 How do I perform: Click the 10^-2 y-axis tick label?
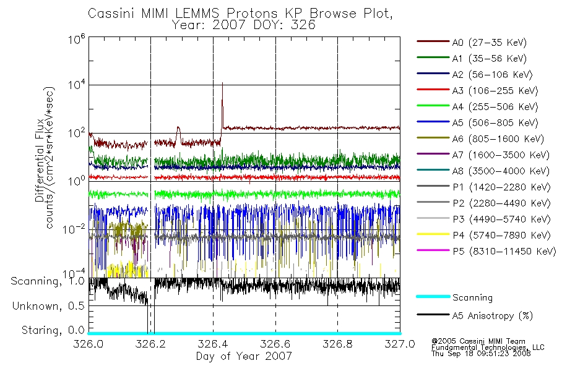[x=74, y=229]
